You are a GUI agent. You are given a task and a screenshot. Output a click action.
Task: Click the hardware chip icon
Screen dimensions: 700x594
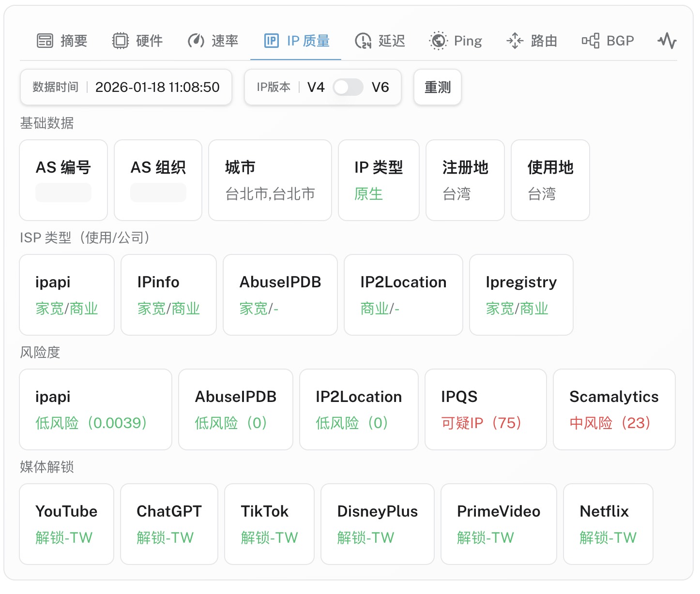121,41
